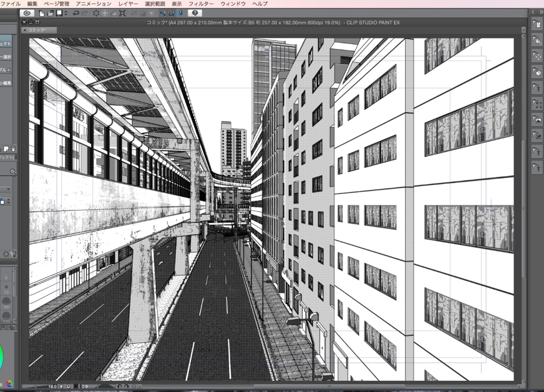
Task: Open the canvas view stepper arrows next to page icon
Action: [65, 13]
